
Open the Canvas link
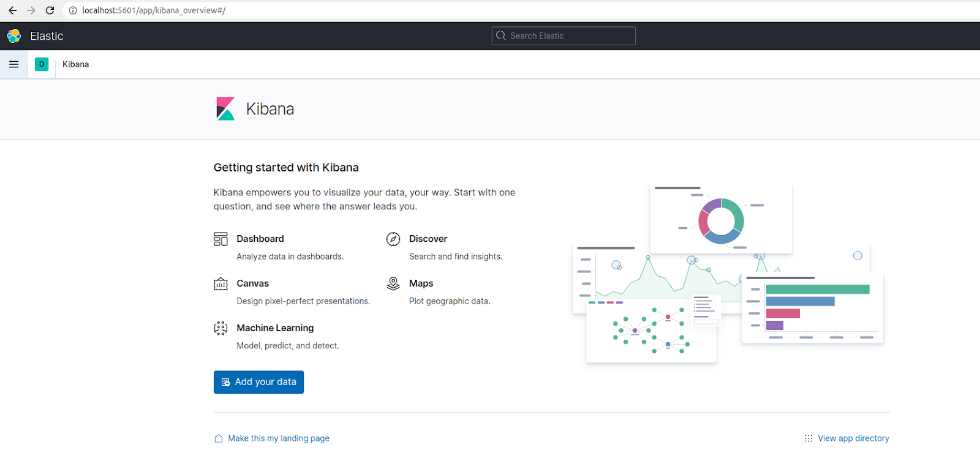pos(253,283)
